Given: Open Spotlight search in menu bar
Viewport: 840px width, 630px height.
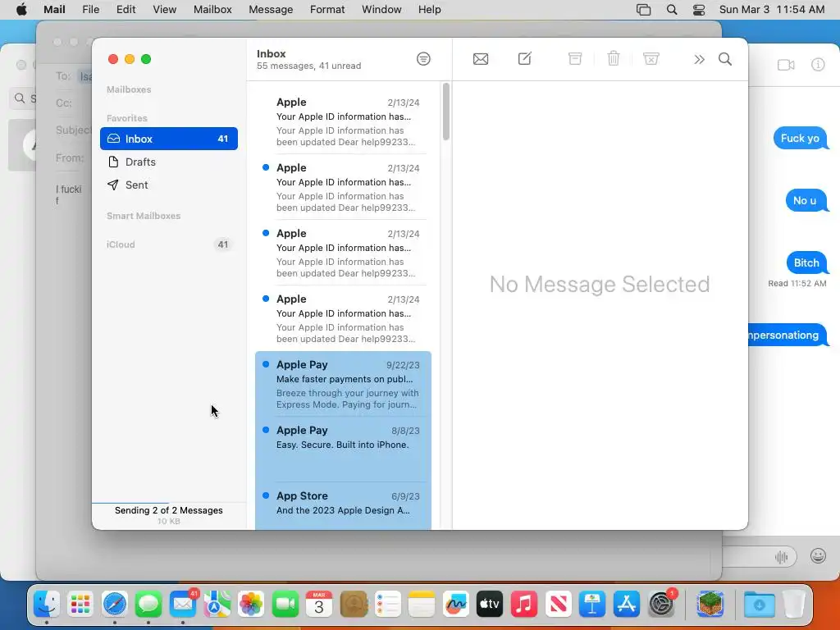Looking at the screenshot, I should pos(672,10).
